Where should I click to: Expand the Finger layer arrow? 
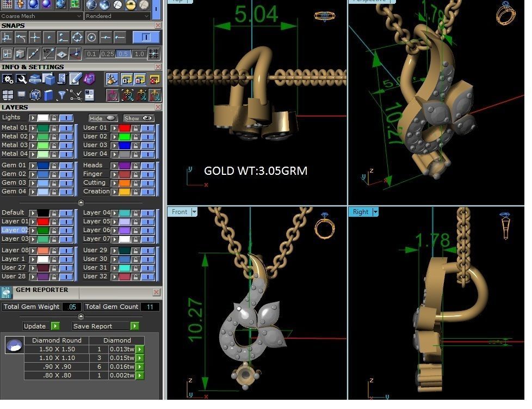click(114, 175)
